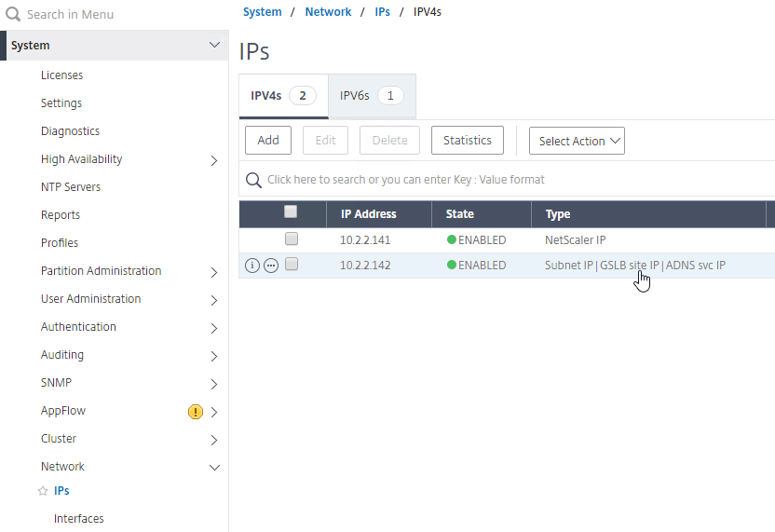Go to IPs breadcrumb link

(382, 12)
